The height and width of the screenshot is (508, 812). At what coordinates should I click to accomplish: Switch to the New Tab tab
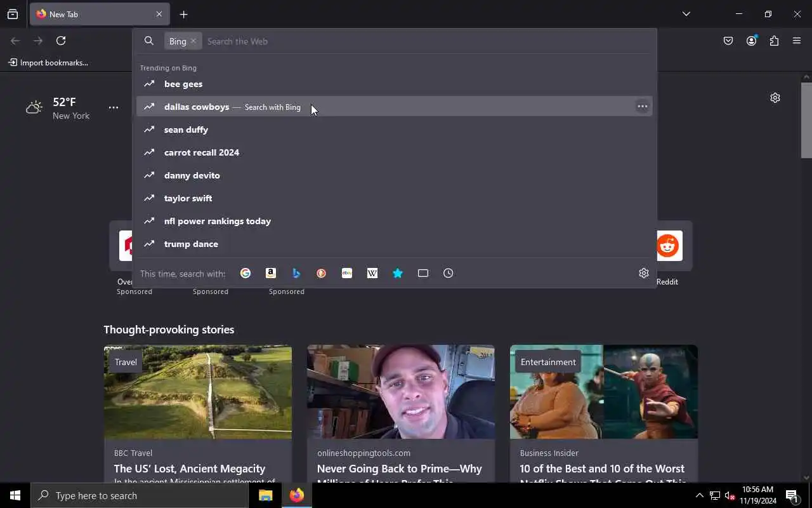click(100, 14)
